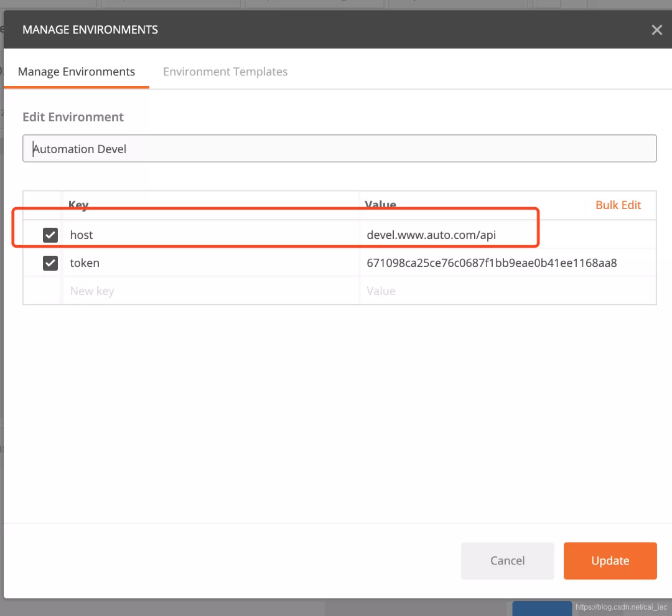
Task: Edit the devel.www.auto.com/api value field
Action: [508, 235]
